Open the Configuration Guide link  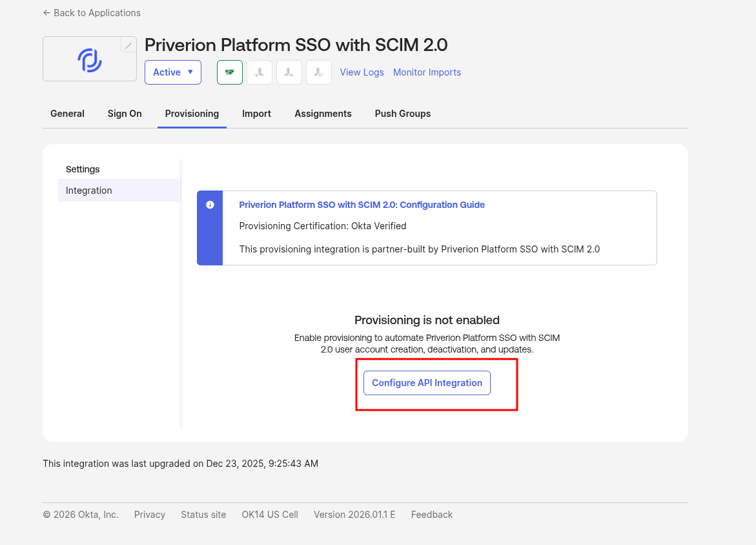tap(362, 205)
